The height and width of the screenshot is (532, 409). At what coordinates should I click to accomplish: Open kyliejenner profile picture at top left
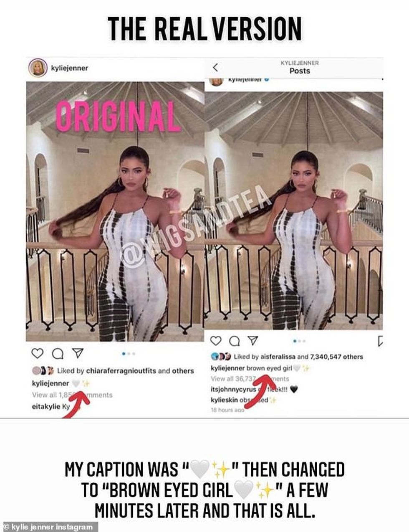pyautogui.click(x=38, y=68)
